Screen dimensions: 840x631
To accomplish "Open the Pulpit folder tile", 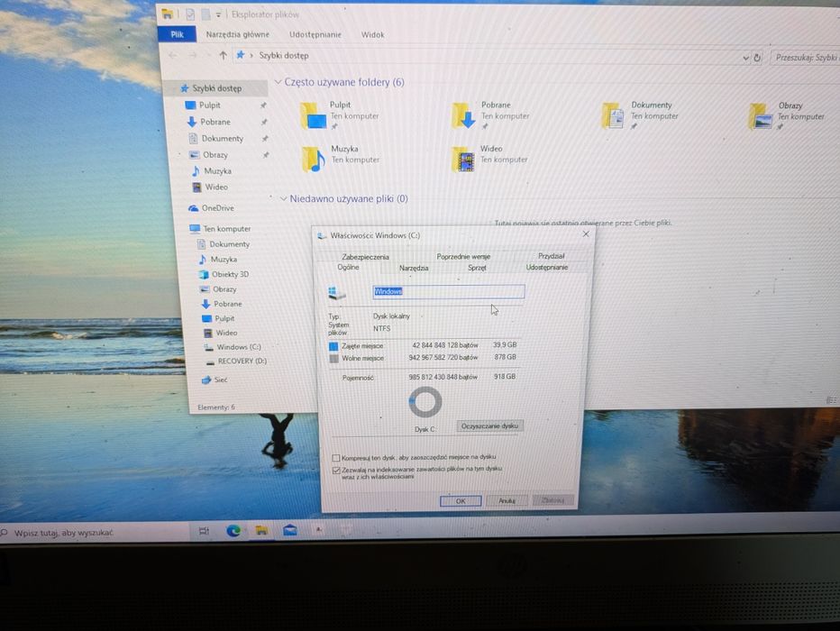I will coord(339,115).
